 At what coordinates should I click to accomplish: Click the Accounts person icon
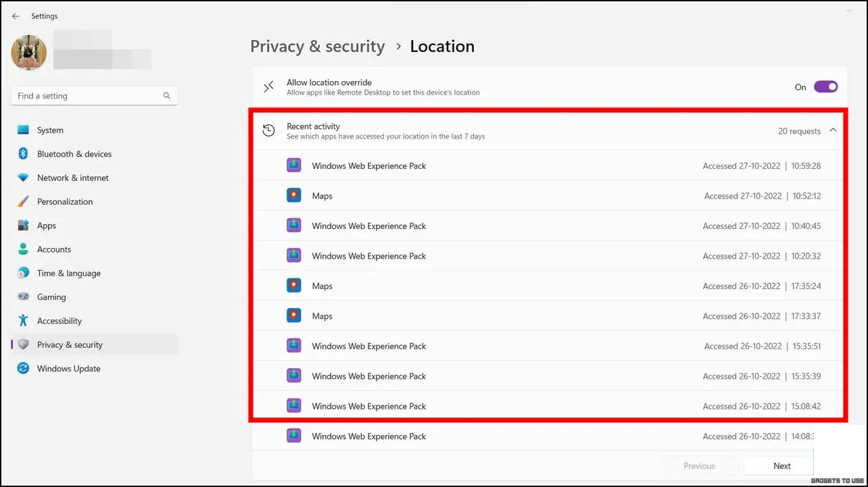pyautogui.click(x=24, y=249)
